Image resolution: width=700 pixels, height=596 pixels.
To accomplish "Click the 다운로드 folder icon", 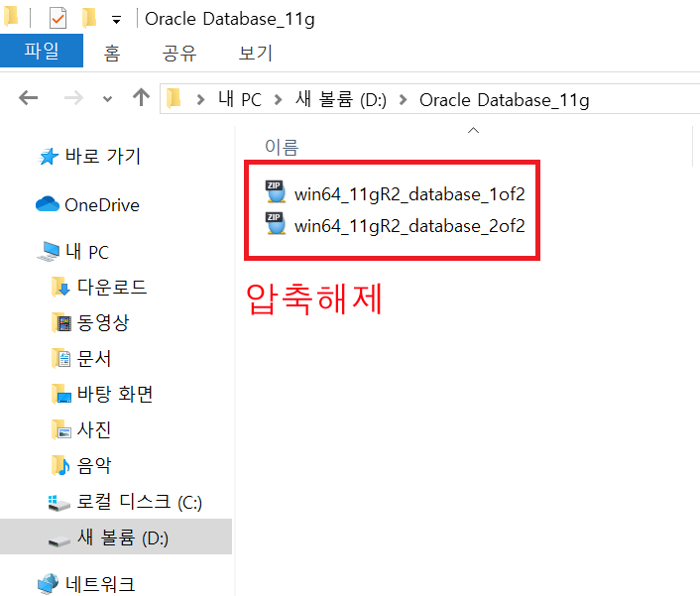I will point(61,287).
